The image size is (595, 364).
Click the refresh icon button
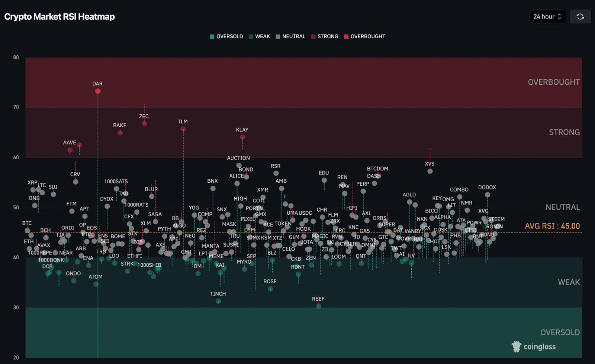tap(580, 17)
